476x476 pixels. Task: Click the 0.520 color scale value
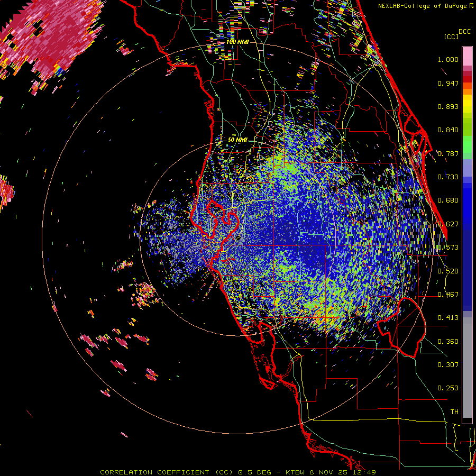(448, 271)
